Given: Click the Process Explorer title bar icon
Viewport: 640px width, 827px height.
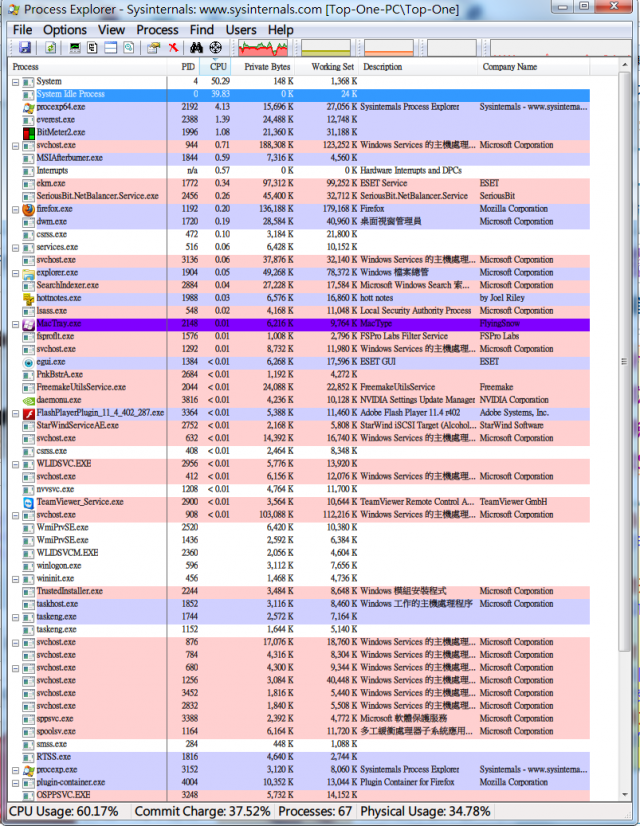Looking at the screenshot, I should click(x=14, y=9).
